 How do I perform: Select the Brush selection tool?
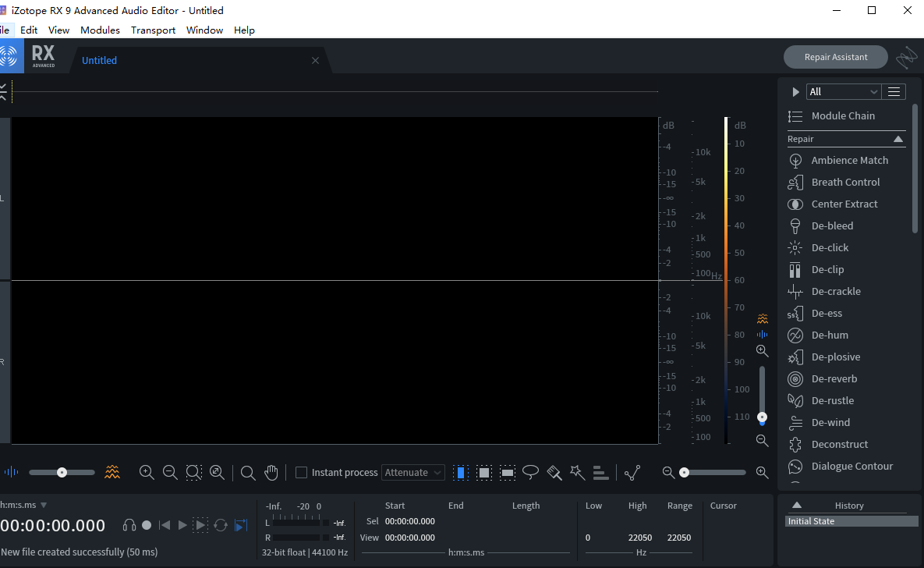coord(554,473)
